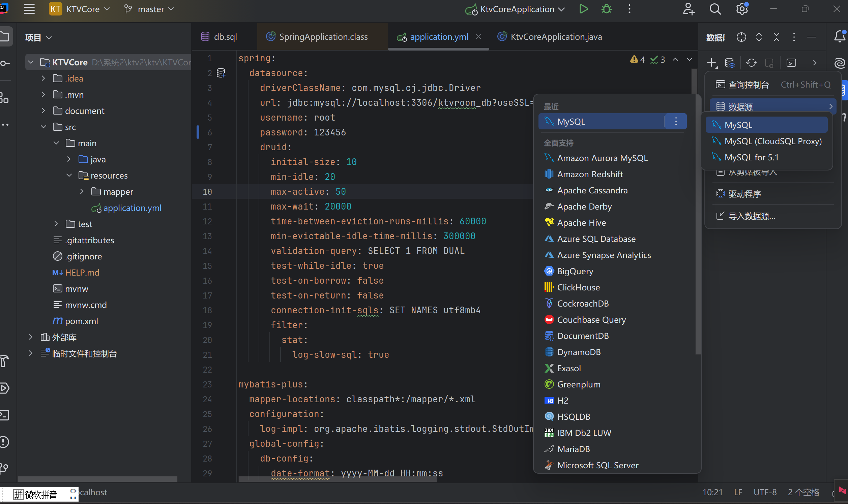The image size is (848, 504).
Task: Click the plus icon to add a data source
Action: 711,63
